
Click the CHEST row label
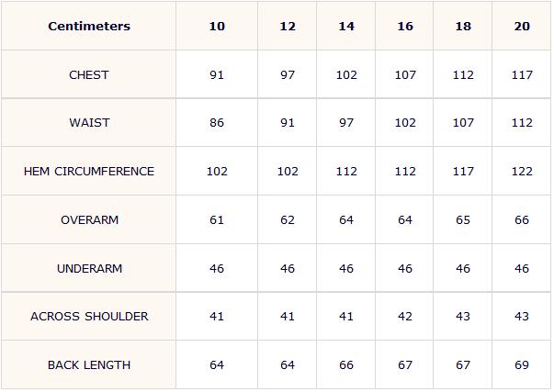pos(89,75)
